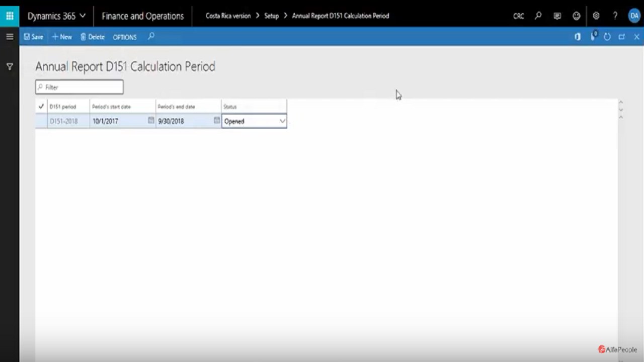Select row marker for D151-2018 row
Image resolution: width=644 pixels, height=362 pixels.
coord(41,121)
